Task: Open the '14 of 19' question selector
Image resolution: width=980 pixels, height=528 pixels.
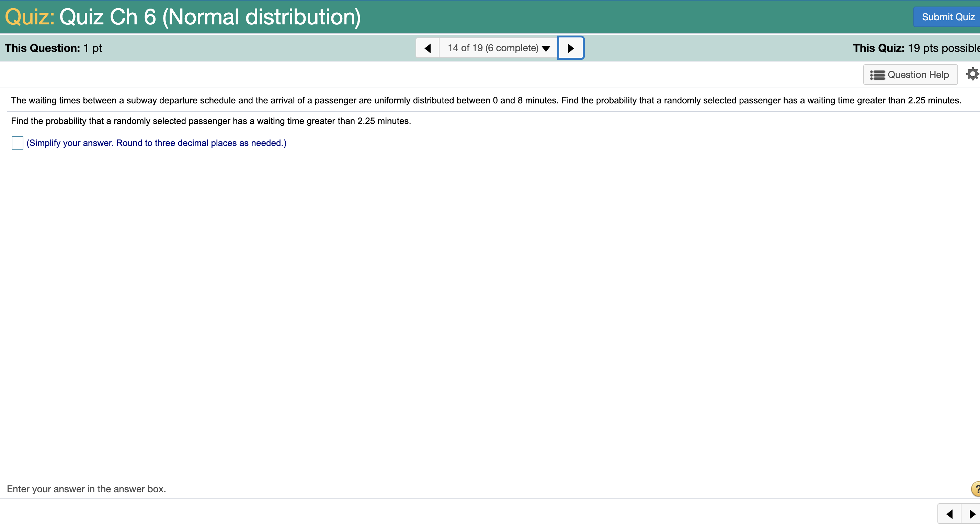Action: pyautogui.click(x=493, y=48)
